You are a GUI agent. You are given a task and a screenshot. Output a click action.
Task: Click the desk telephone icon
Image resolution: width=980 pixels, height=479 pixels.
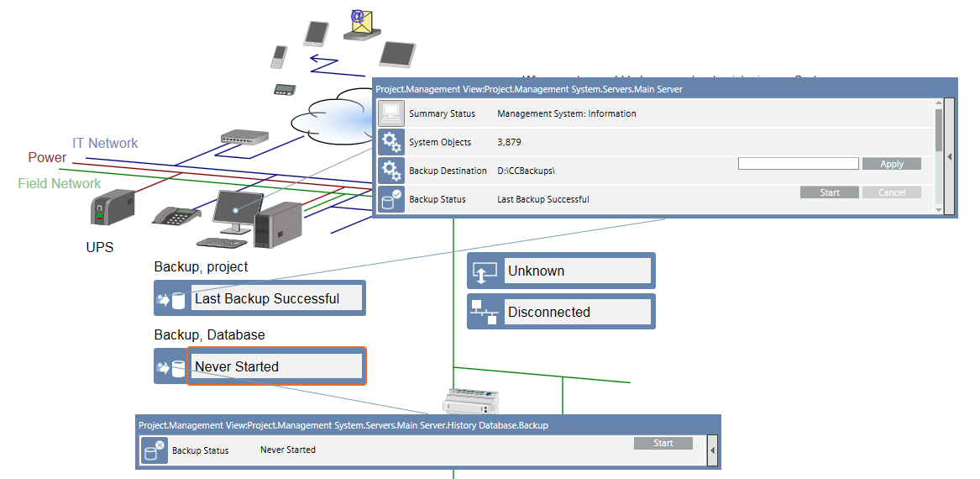[176, 215]
